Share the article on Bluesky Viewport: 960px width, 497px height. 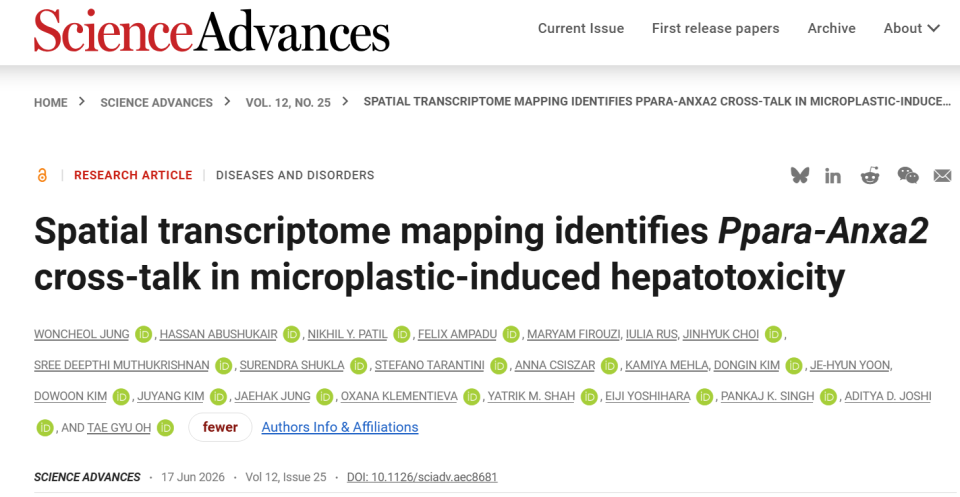(800, 176)
